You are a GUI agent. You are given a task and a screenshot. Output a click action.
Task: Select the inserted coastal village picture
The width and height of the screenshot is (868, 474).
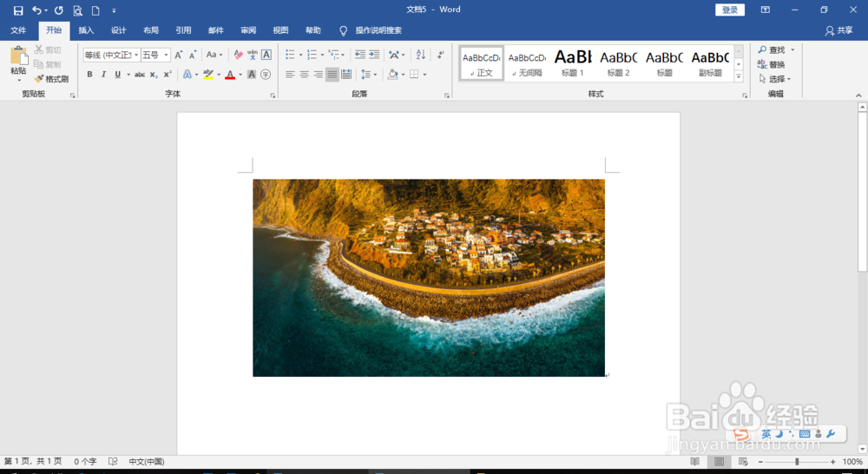[429, 278]
